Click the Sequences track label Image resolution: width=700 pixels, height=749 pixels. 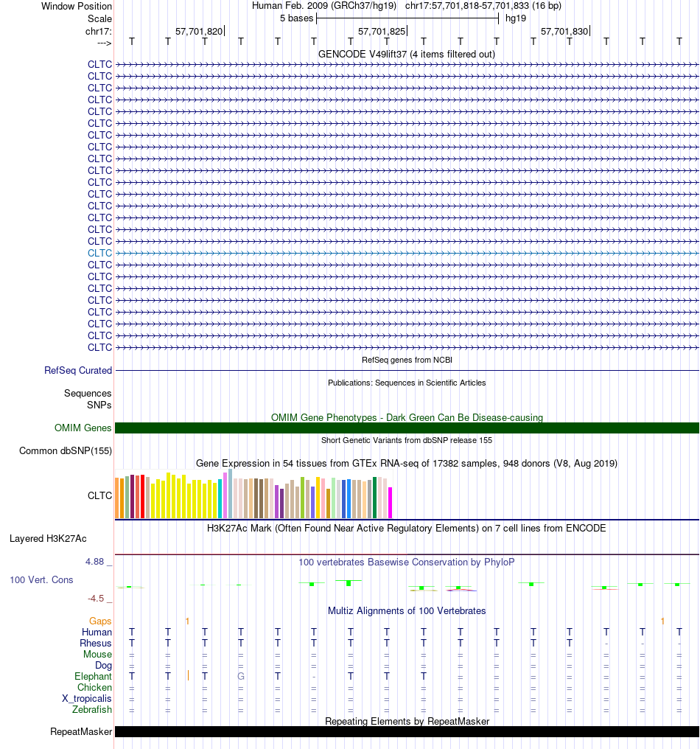88,394
